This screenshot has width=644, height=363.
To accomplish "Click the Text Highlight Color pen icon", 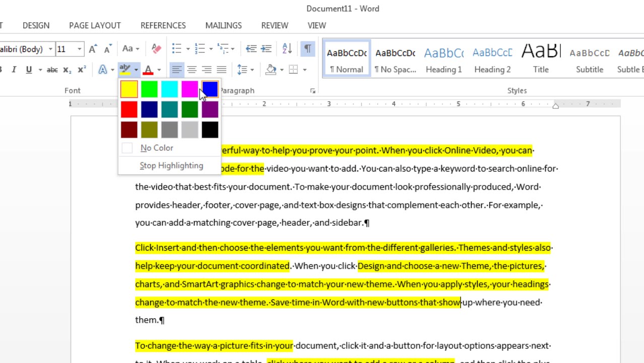I will click(125, 70).
